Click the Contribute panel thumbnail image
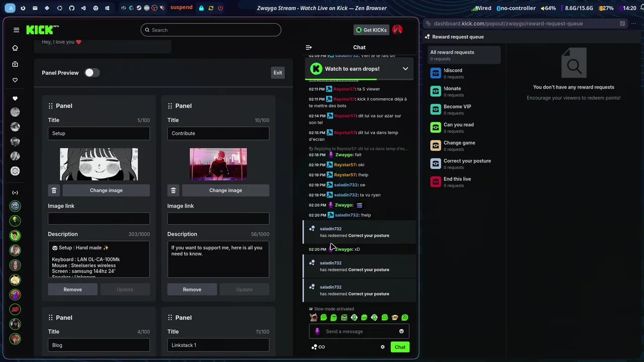Viewport: 644px width, 362px height. pyautogui.click(x=218, y=164)
